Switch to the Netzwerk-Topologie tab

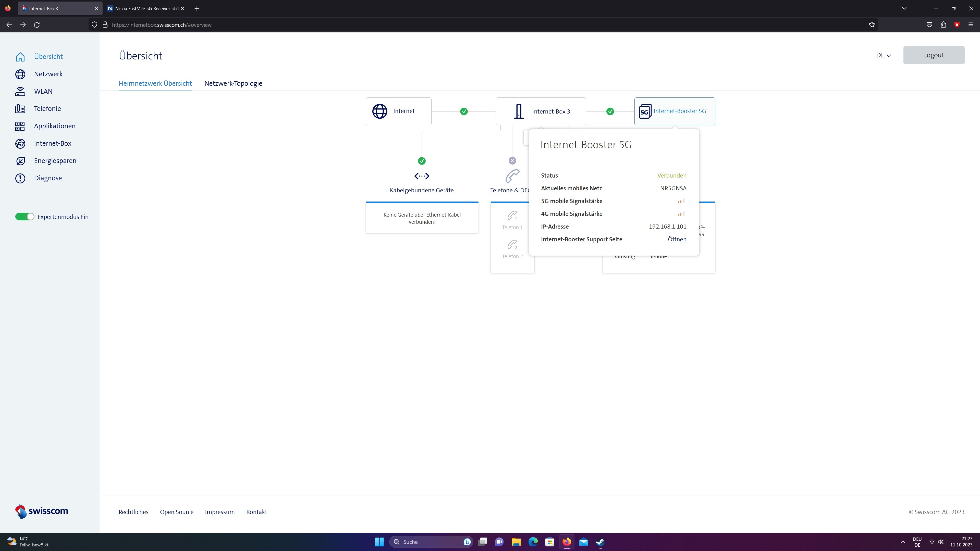(233, 83)
